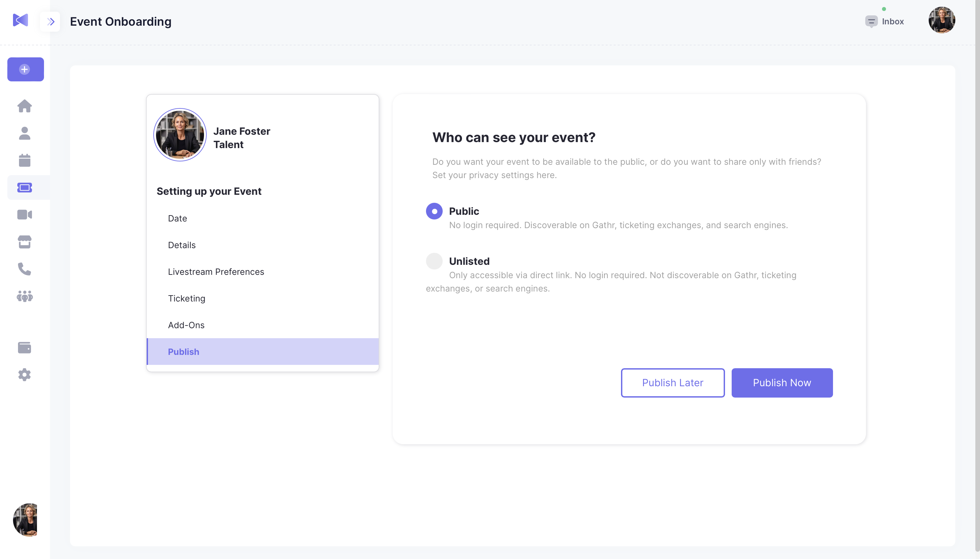
Task: Open the wallet icon in sidebar
Action: click(25, 348)
